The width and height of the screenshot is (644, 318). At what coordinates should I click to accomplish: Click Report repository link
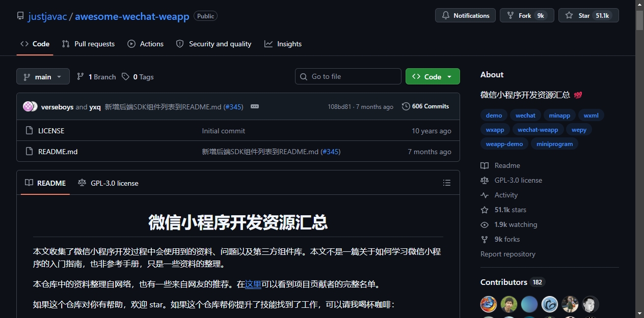pos(508,254)
